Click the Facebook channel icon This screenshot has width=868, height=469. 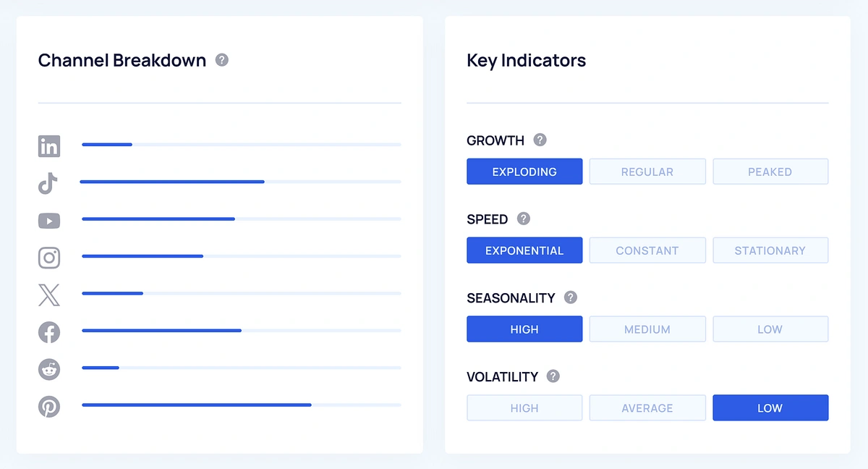[x=49, y=332]
